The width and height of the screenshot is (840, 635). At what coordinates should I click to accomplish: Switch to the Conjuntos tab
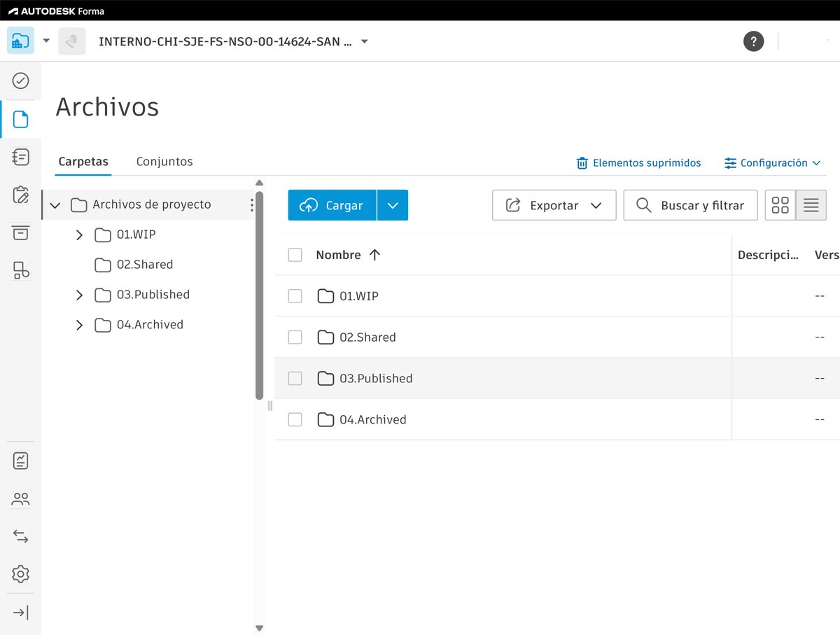click(x=164, y=162)
